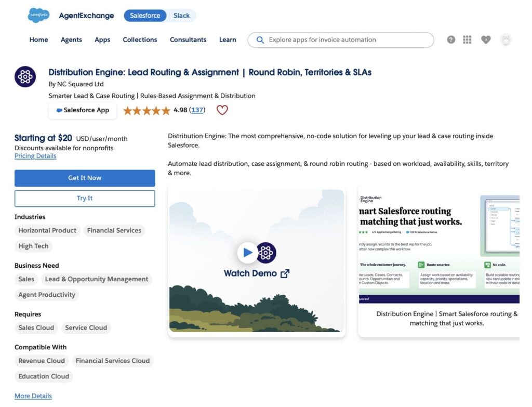
Task: Click the search magnifier icon
Action: (260, 40)
